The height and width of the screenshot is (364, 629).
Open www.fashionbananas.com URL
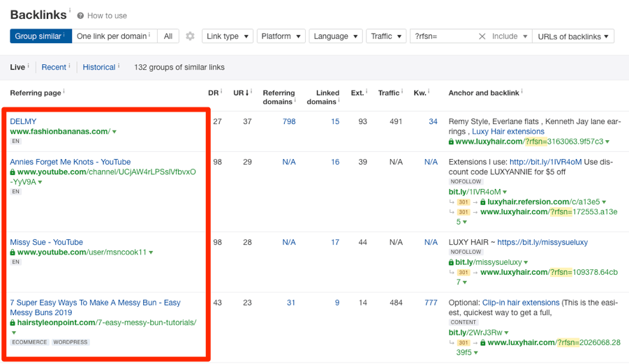(x=60, y=131)
